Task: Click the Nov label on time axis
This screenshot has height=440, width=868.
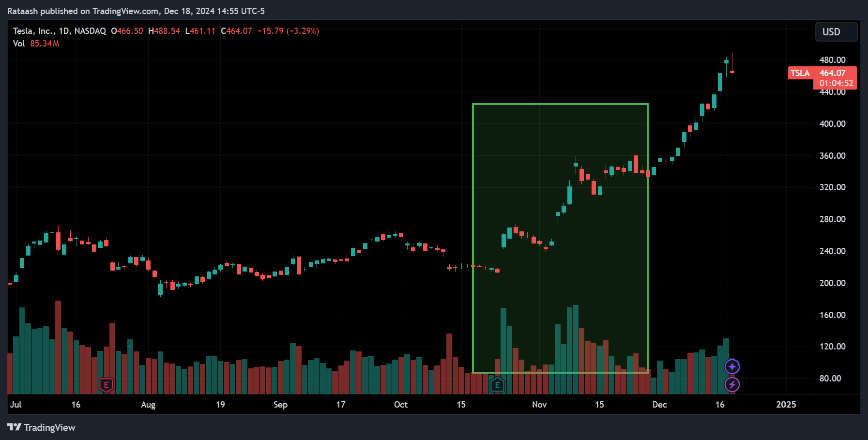Action: (x=539, y=405)
